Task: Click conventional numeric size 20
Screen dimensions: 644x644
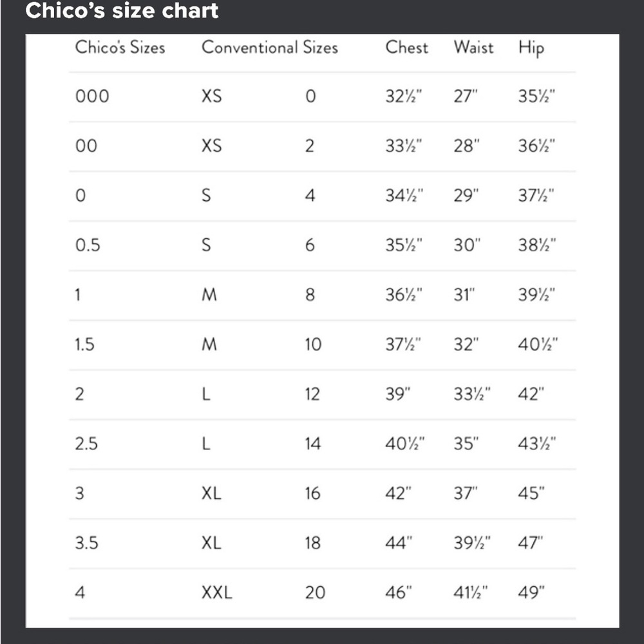Action: 315,592
